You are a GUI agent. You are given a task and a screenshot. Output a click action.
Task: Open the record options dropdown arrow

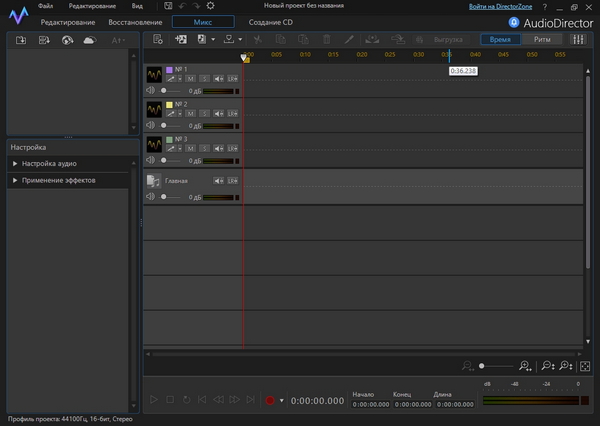point(282,400)
